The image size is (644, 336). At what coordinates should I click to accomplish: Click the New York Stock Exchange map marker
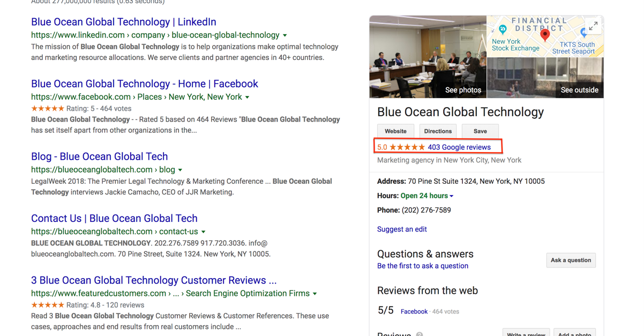pos(503,29)
